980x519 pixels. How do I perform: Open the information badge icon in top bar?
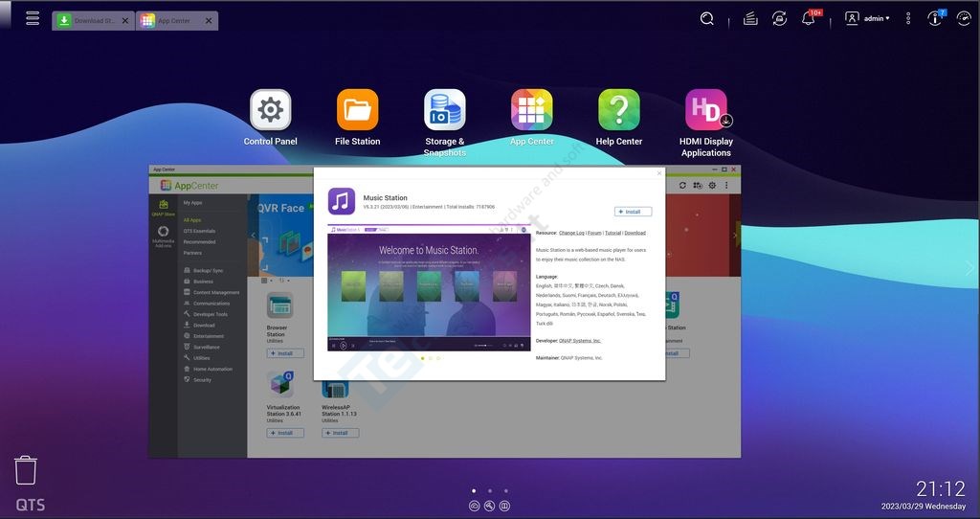tap(936, 18)
